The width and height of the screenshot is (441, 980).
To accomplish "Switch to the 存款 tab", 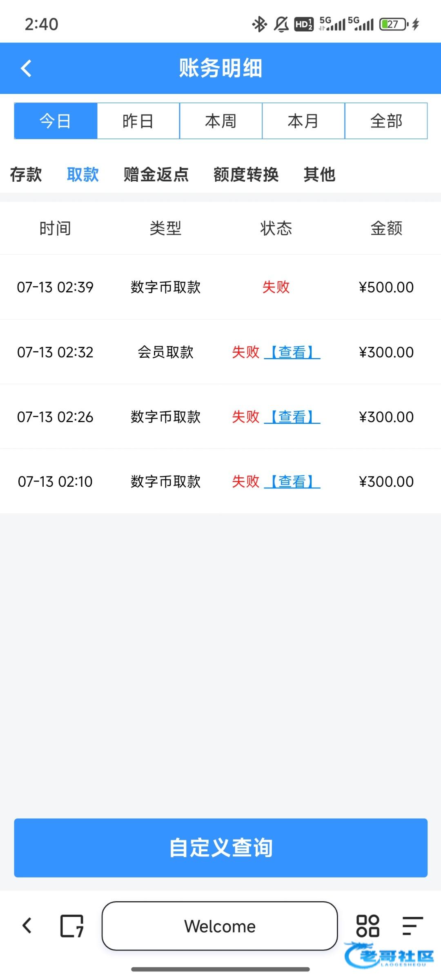I will coord(26,174).
